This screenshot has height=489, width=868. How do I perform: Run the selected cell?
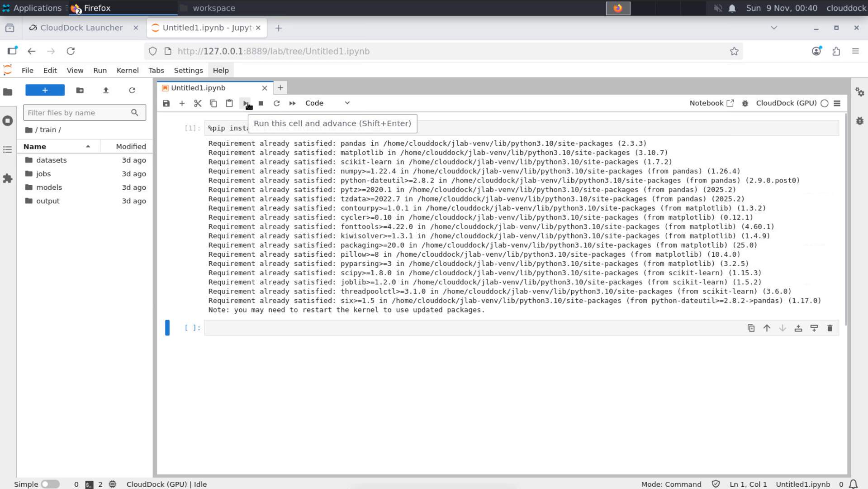pyautogui.click(x=245, y=103)
